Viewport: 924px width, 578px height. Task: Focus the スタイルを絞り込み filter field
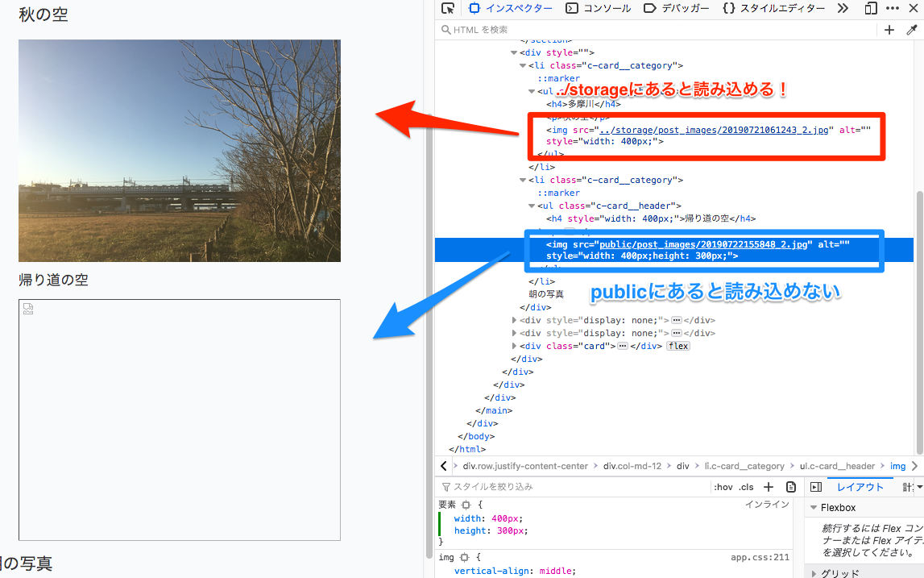574,487
